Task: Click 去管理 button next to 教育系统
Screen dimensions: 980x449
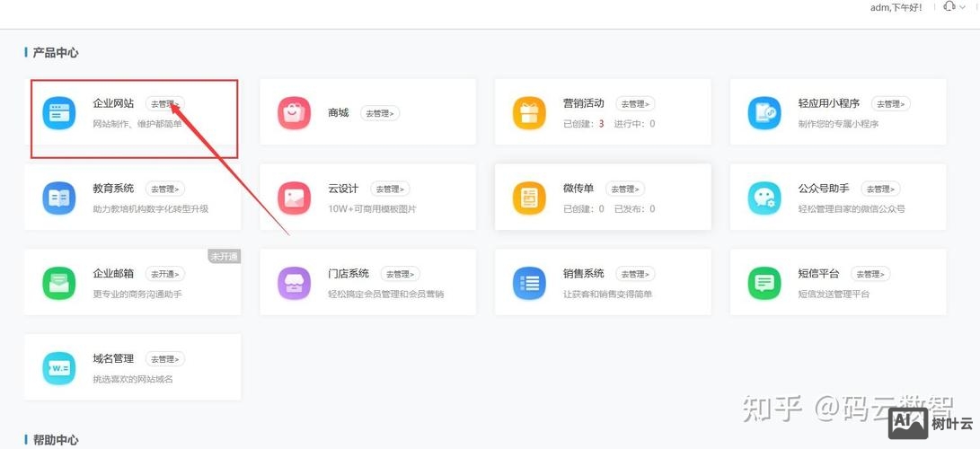Action: pos(165,189)
